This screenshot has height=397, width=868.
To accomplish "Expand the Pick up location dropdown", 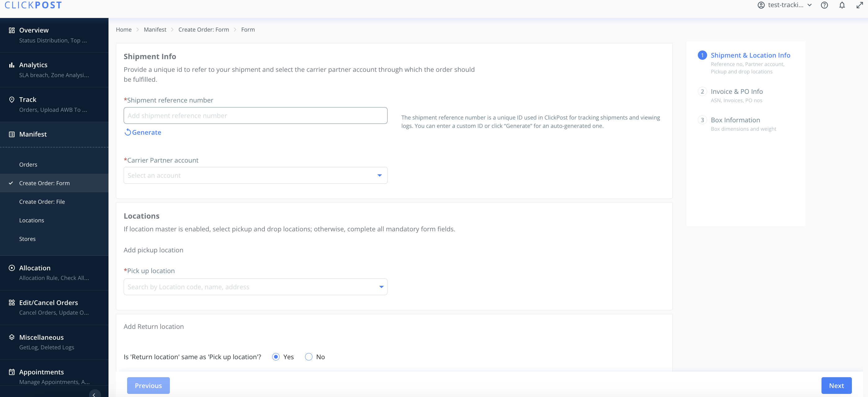I will coord(255,287).
